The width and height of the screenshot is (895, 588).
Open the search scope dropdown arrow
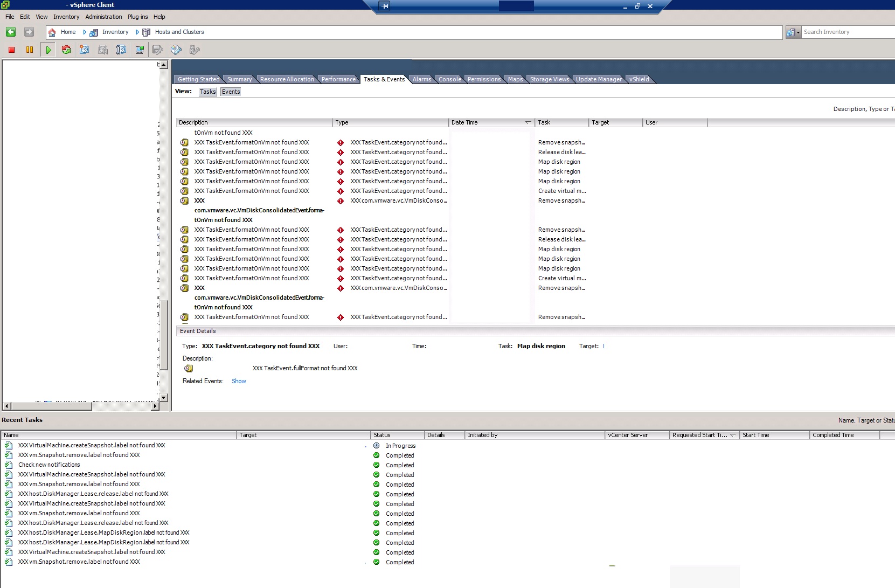pos(798,32)
